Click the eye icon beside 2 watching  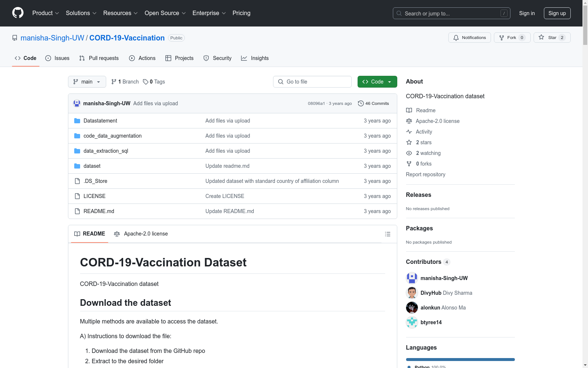(x=409, y=153)
